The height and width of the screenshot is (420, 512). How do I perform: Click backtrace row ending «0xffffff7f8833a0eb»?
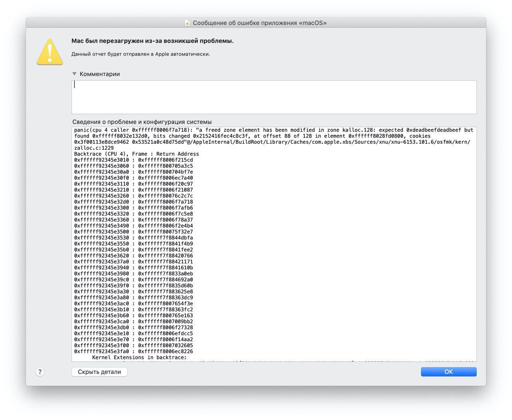134,274
